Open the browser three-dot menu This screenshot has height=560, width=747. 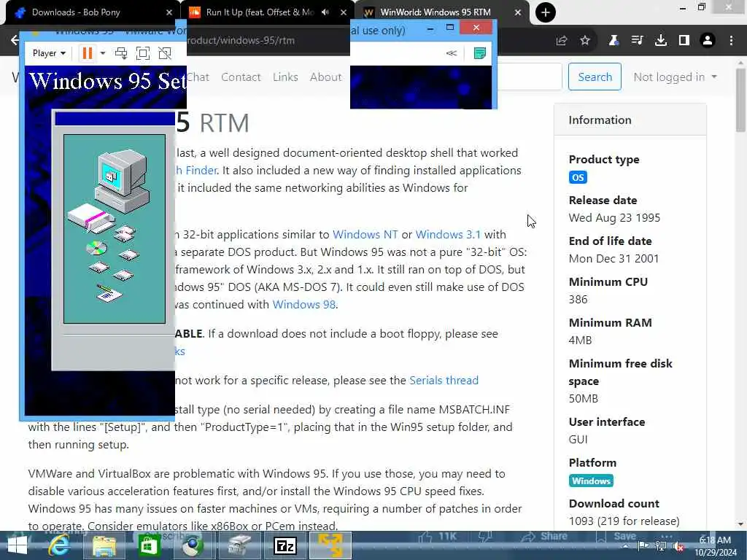click(x=731, y=41)
